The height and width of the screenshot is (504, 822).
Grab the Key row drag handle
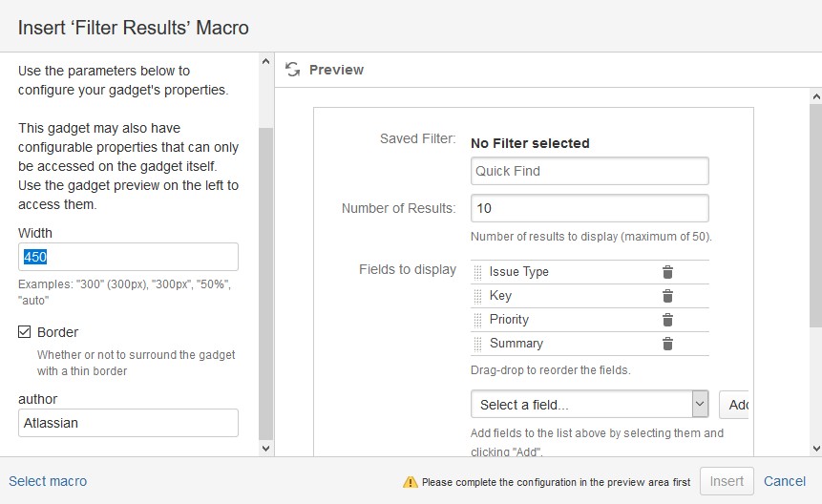tap(477, 297)
